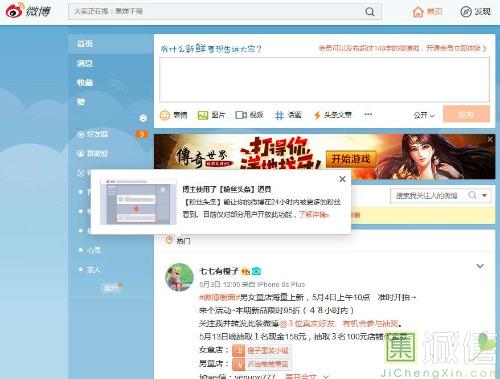This screenshot has width=500, height=379.
Task: Open the 七七有橙子 username link
Action: pos(219,271)
